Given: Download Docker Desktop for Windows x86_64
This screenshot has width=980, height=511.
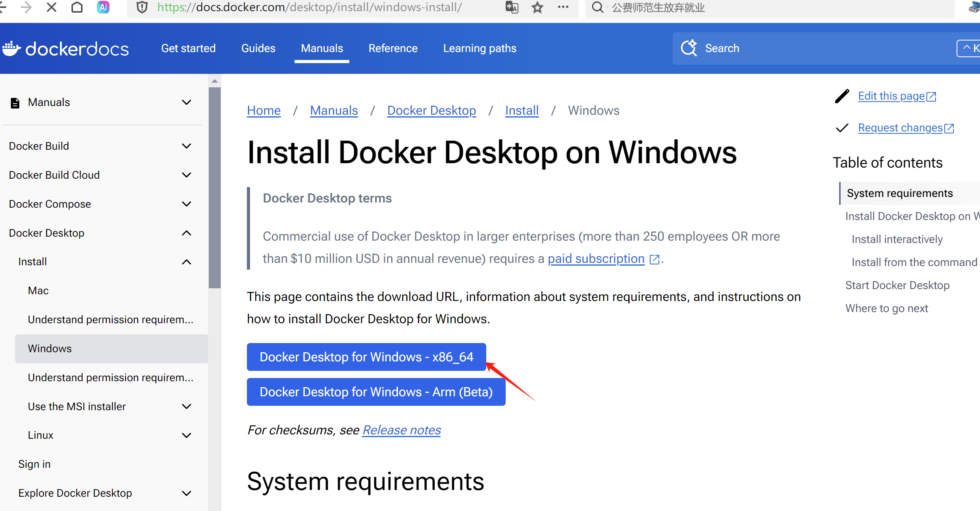Looking at the screenshot, I should pos(366,357).
